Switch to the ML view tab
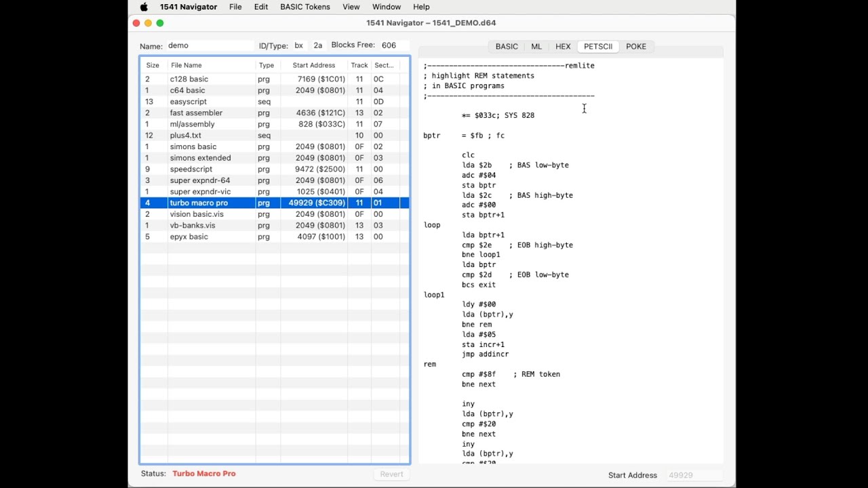868x488 pixels. pos(536,47)
